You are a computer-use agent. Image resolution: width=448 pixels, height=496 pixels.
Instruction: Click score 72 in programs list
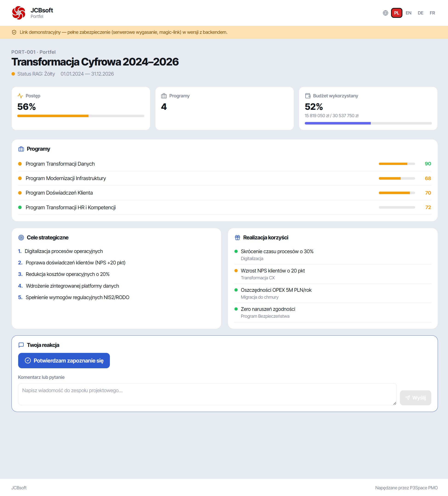pyautogui.click(x=428, y=207)
